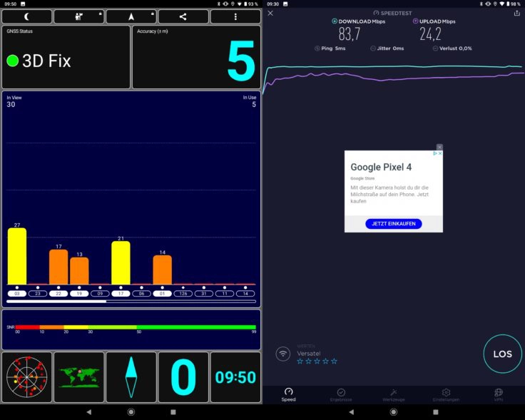The width and height of the screenshot is (525, 420).
Task: Tap the GNSS Status 3D Fix panel
Action: coord(66,57)
